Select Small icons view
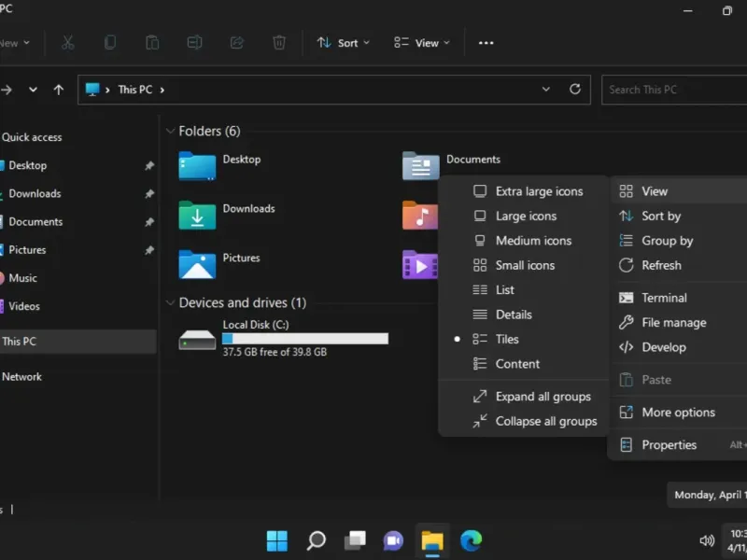The height and width of the screenshot is (560, 747). coord(523,265)
